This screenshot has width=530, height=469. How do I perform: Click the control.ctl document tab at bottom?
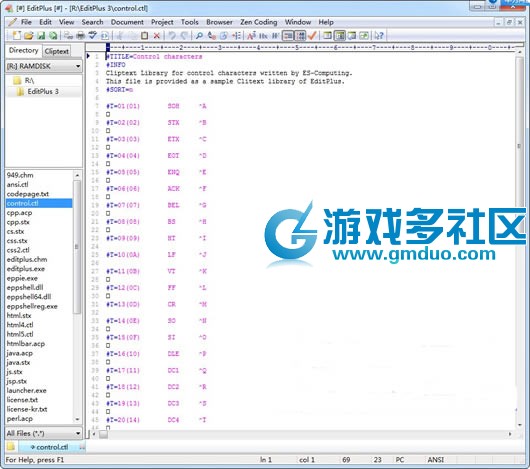[51, 447]
